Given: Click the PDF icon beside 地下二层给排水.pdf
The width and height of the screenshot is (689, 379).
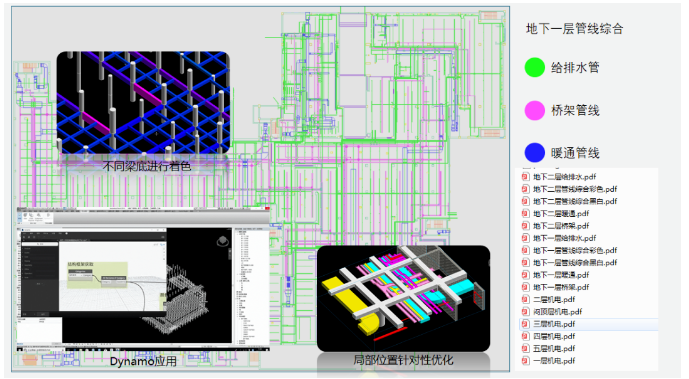Looking at the screenshot, I should point(525,177).
